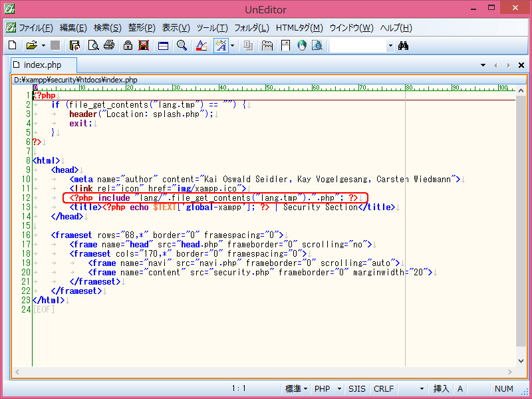Click the Save file toolbar icon
The image size is (532, 399).
point(74,45)
